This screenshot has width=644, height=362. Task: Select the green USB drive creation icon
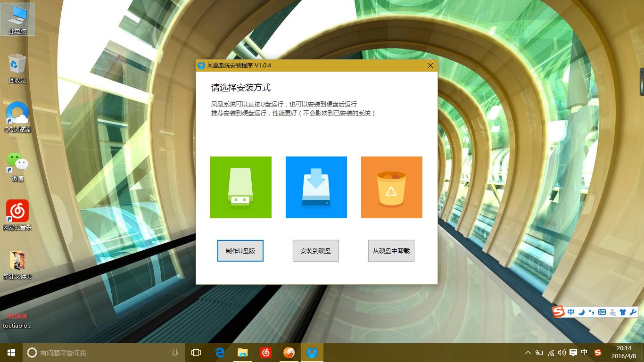click(240, 187)
